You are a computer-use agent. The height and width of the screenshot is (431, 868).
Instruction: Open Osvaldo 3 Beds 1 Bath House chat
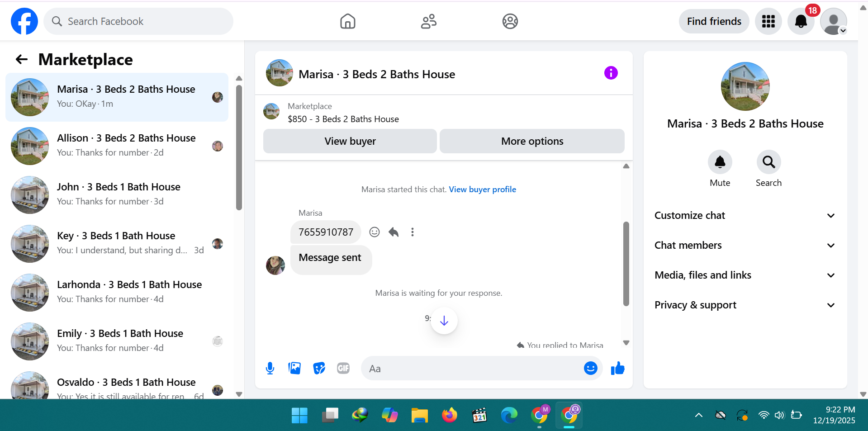pyautogui.click(x=117, y=384)
